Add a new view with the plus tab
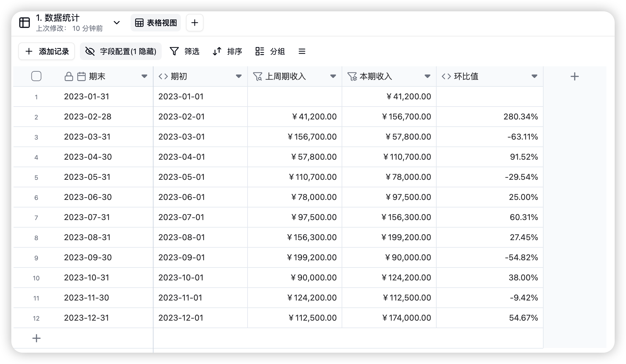Image resolution: width=626 pixels, height=364 pixels. point(194,22)
